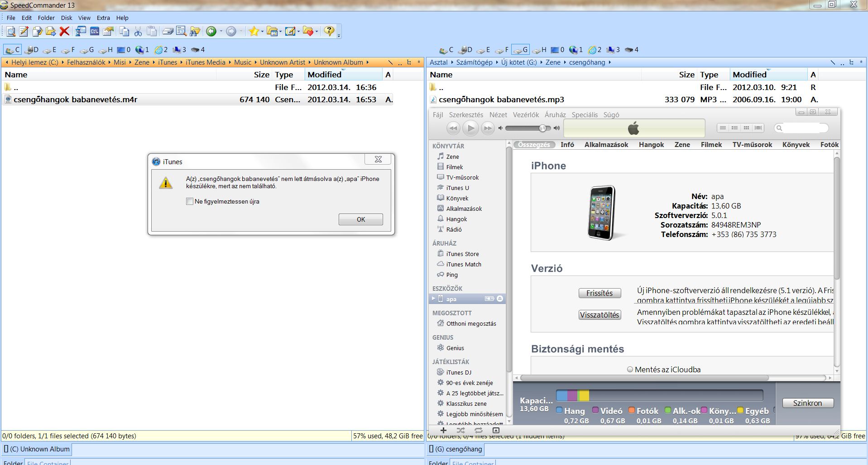
Task: Select drive G in the left panel
Action: click(x=86, y=50)
